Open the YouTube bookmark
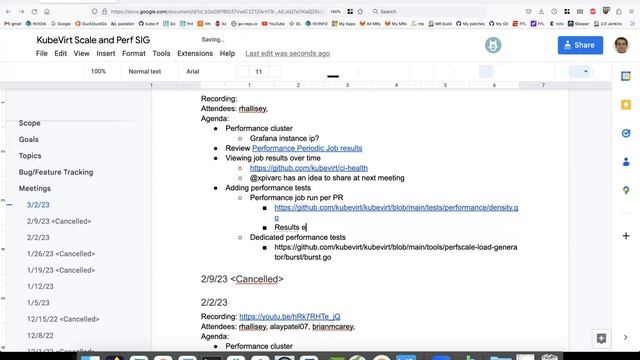The width and height of the screenshot is (640, 360). tap(273, 24)
